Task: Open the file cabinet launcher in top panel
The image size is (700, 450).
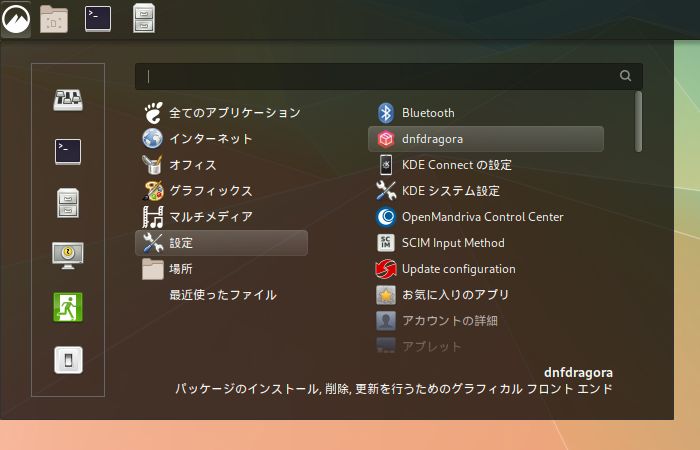Action: [144, 18]
